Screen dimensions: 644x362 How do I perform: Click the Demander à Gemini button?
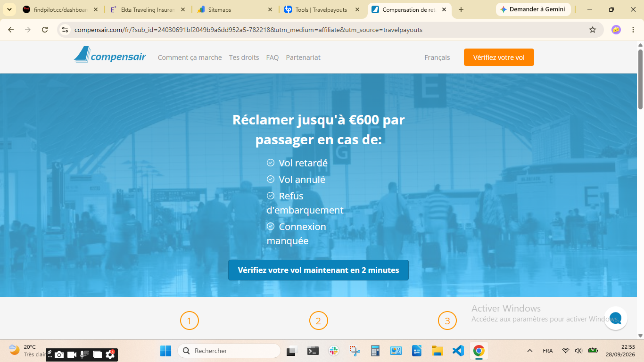coord(533,9)
